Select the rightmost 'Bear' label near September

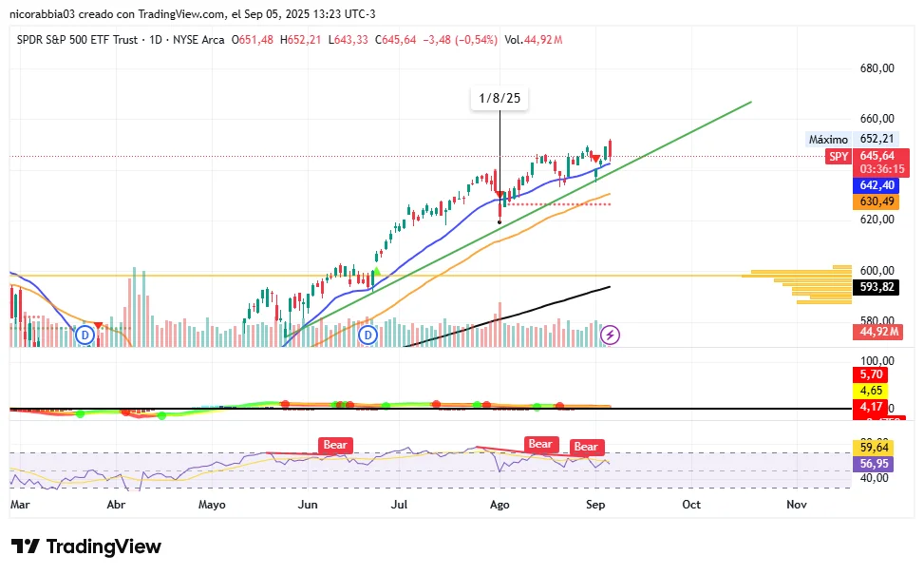pyautogui.click(x=586, y=447)
